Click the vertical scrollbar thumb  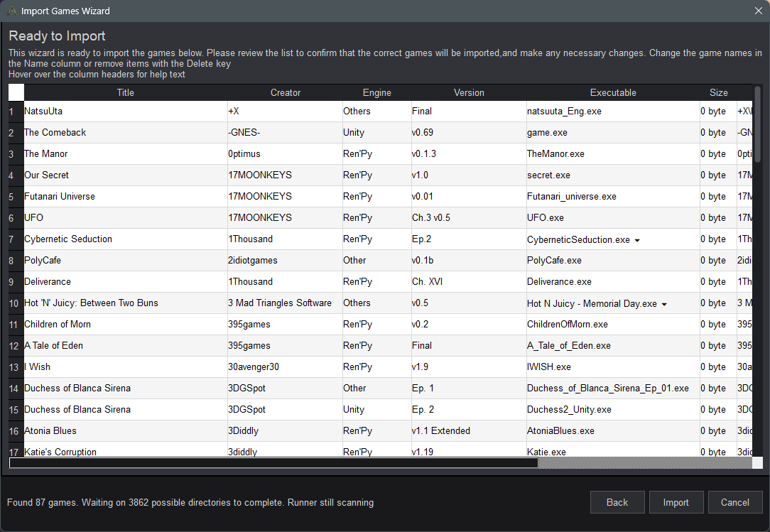tap(758, 124)
